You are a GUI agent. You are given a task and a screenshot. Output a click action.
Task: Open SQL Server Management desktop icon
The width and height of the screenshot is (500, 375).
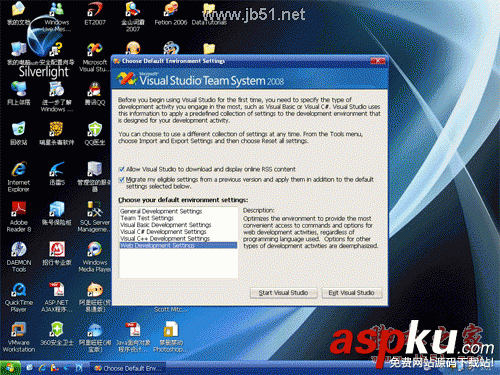coord(95,216)
